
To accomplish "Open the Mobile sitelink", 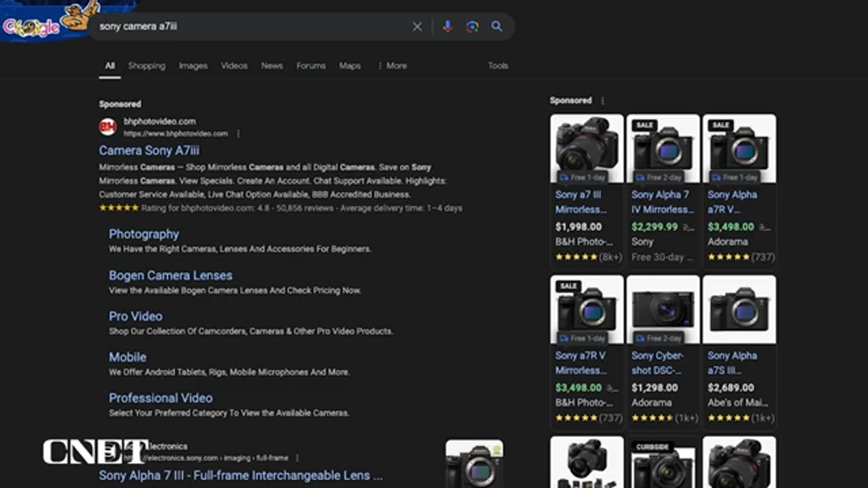I will point(127,357).
